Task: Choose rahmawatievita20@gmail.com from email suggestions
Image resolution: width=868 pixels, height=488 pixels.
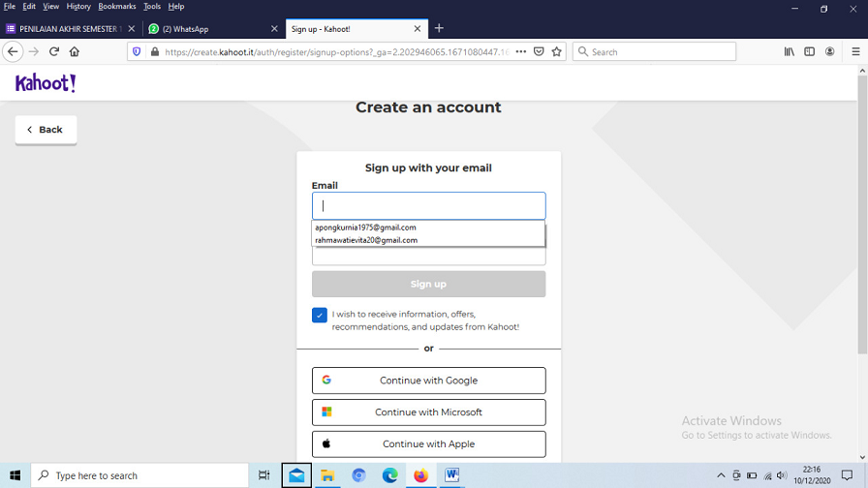Action: [x=366, y=240]
